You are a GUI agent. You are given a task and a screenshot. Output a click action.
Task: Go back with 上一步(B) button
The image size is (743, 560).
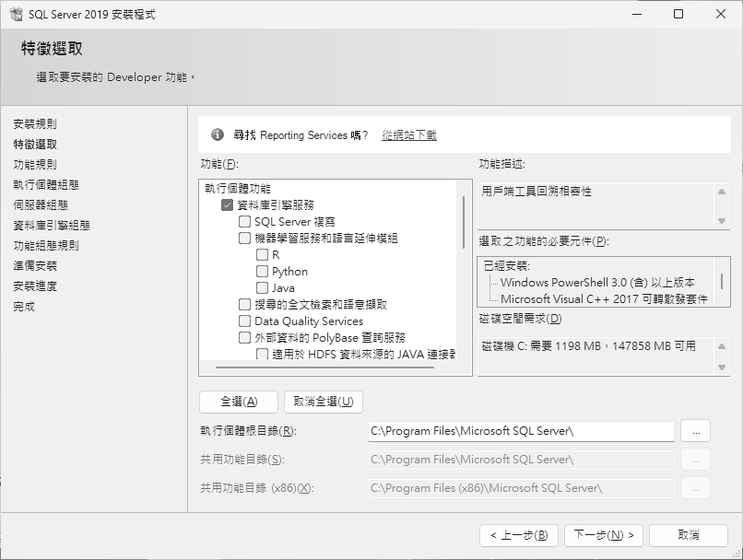(x=519, y=535)
